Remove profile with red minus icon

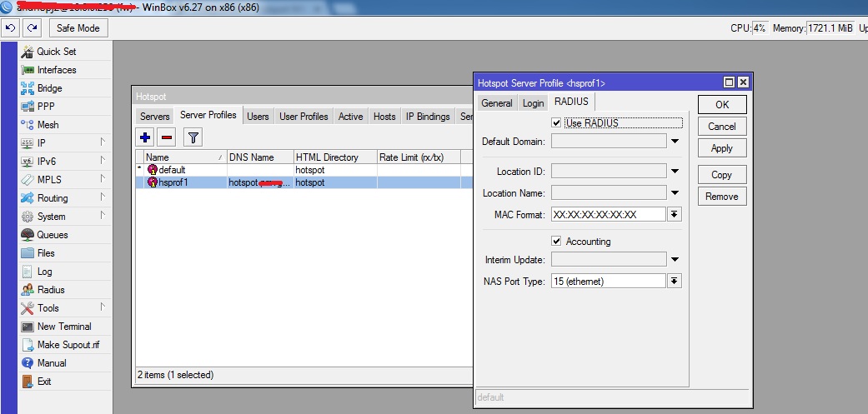pyautogui.click(x=167, y=137)
